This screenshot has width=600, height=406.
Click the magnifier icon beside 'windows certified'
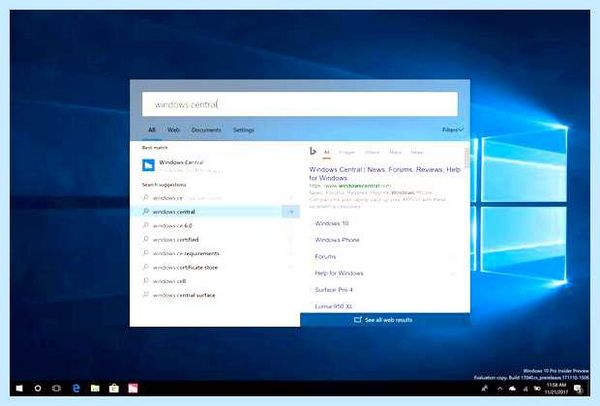tap(145, 239)
